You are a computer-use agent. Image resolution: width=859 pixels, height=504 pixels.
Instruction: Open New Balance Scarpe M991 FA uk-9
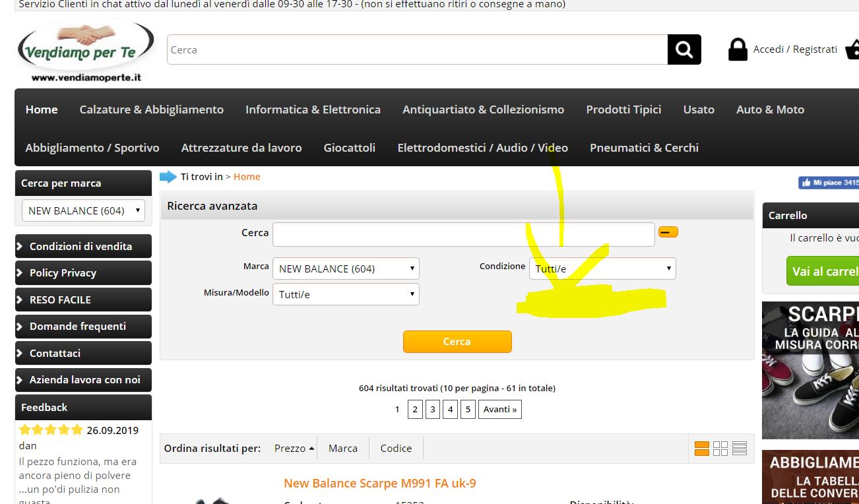pyautogui.click(x=380, y=484)
